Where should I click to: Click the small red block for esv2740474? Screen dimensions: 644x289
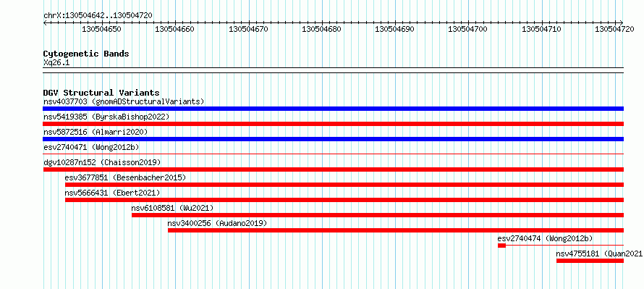tap(501, 246)
